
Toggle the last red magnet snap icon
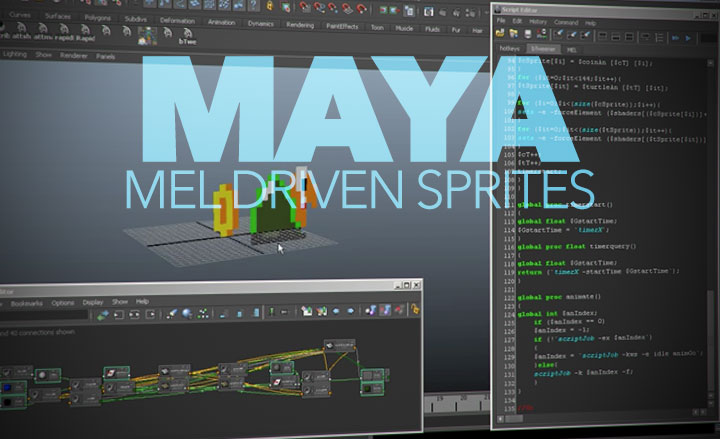point(361,8)
